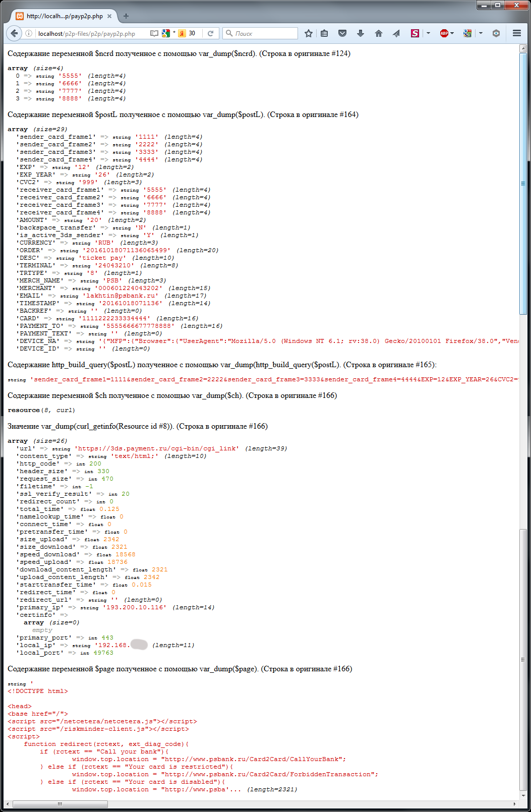
Task: Close the payp2p.php tab
Action: pos(109,16)
